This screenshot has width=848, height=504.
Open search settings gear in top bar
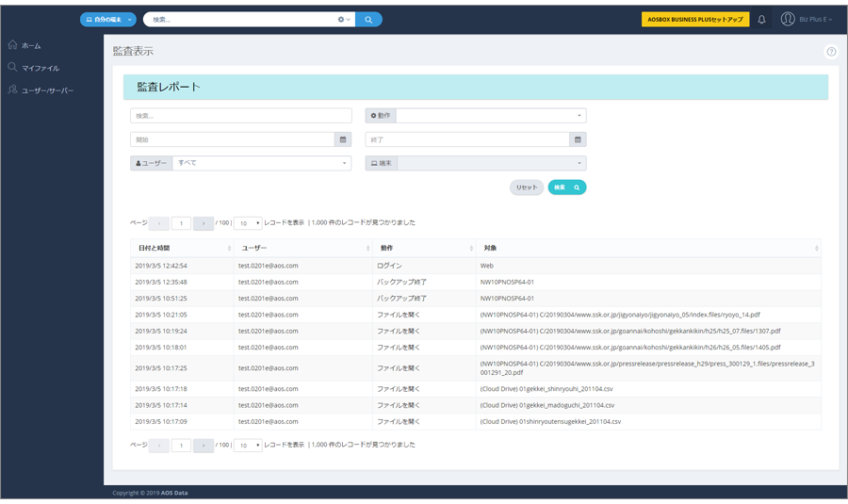[343, 20]
